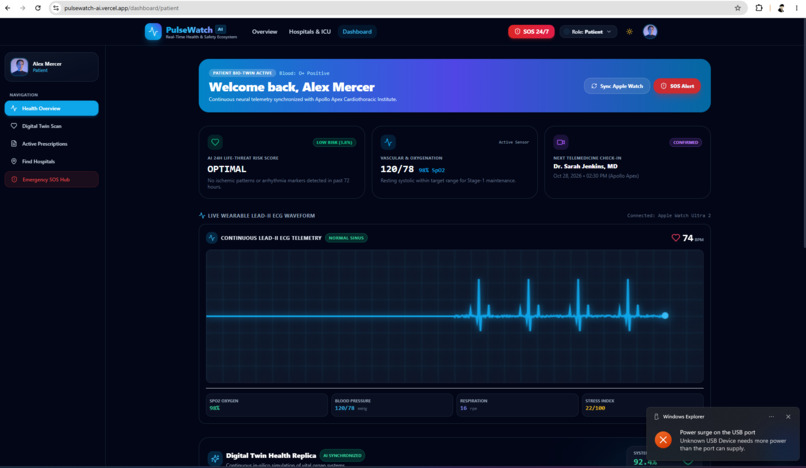Click the OPTIMAL risk score text
This screenshot has width=806, height=468.
coord(227,169)
